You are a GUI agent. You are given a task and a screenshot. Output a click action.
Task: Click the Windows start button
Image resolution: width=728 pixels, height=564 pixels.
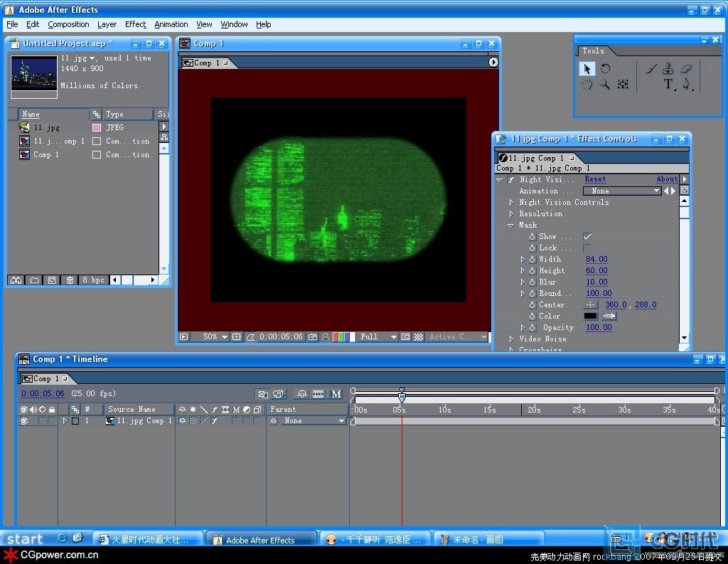pyautogui.click(x=25, y=538)
